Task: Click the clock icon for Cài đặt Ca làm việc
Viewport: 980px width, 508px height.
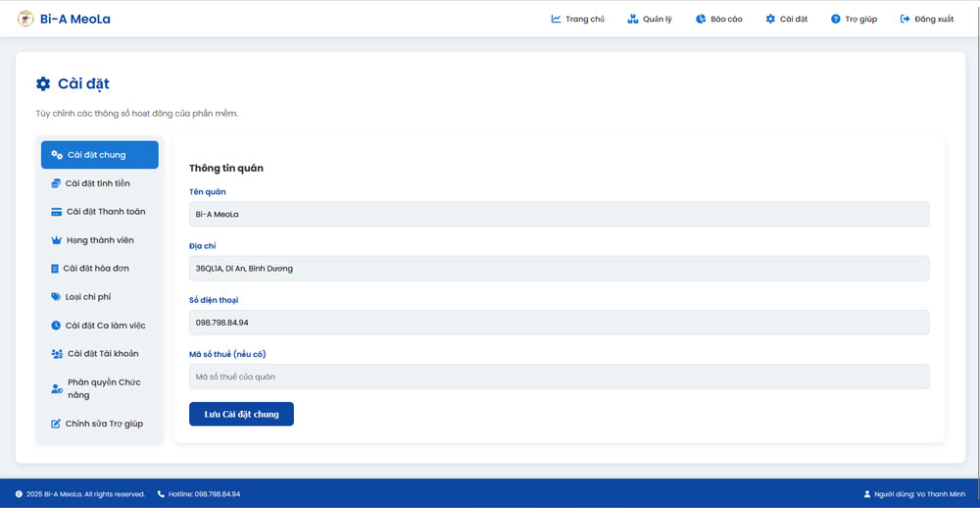Action: click(56, 325)
